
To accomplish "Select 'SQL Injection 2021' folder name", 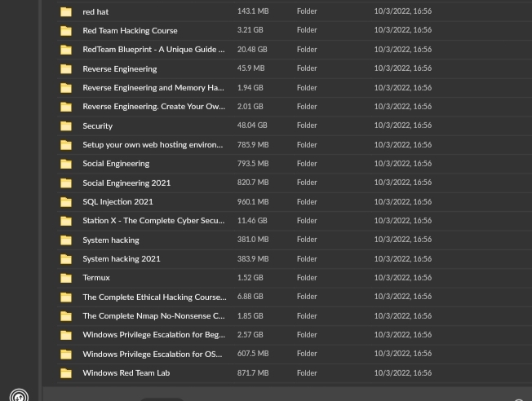I will click(117, 202).
